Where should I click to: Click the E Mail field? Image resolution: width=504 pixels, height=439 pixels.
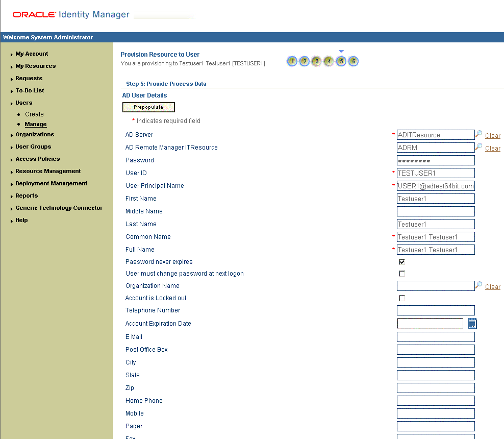tap(436, 337)
